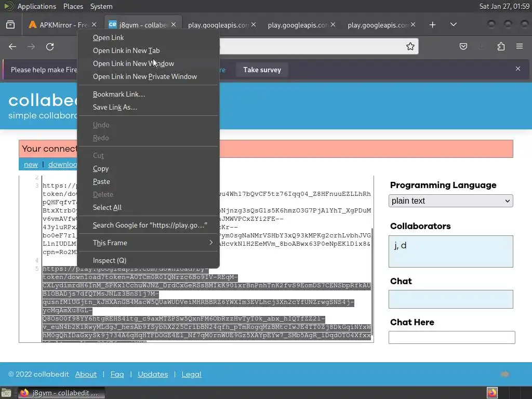532x399 pixels.
Task: Bookmark this page with the star icon
Action: (x=410, y=46)
